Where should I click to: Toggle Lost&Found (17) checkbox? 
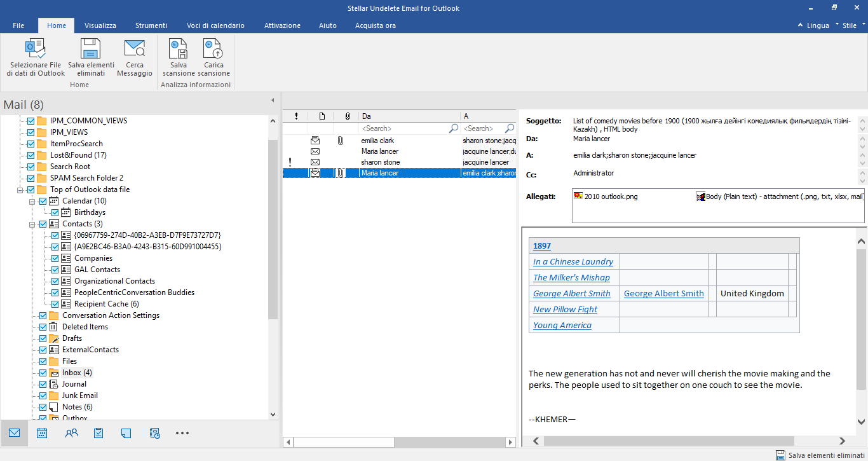31,155
